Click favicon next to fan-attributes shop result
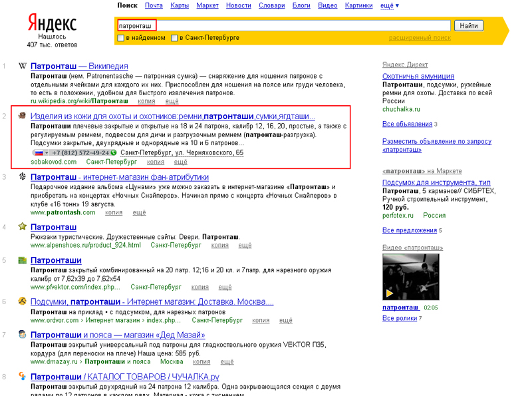 click(23, 176)
